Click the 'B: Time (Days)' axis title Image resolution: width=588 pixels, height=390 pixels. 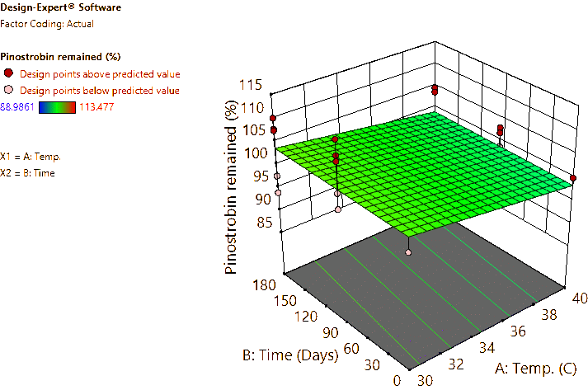click(291, 355)
